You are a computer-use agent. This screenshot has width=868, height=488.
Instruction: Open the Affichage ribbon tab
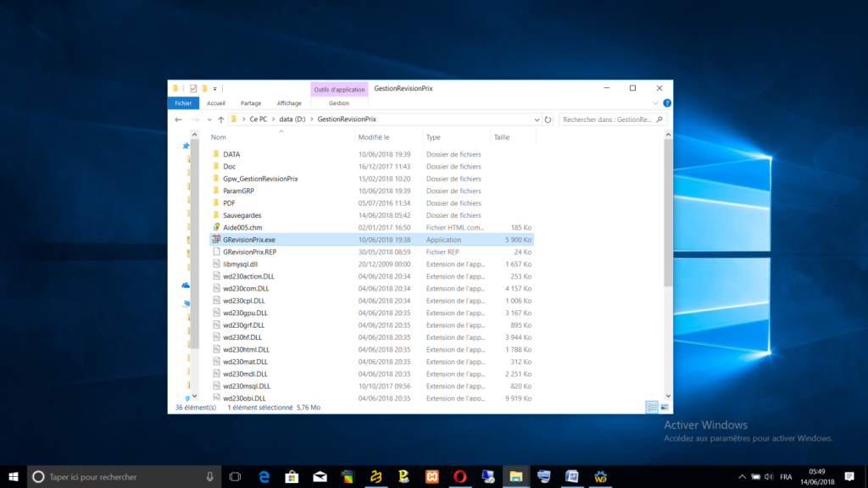(x=289, y=103)
